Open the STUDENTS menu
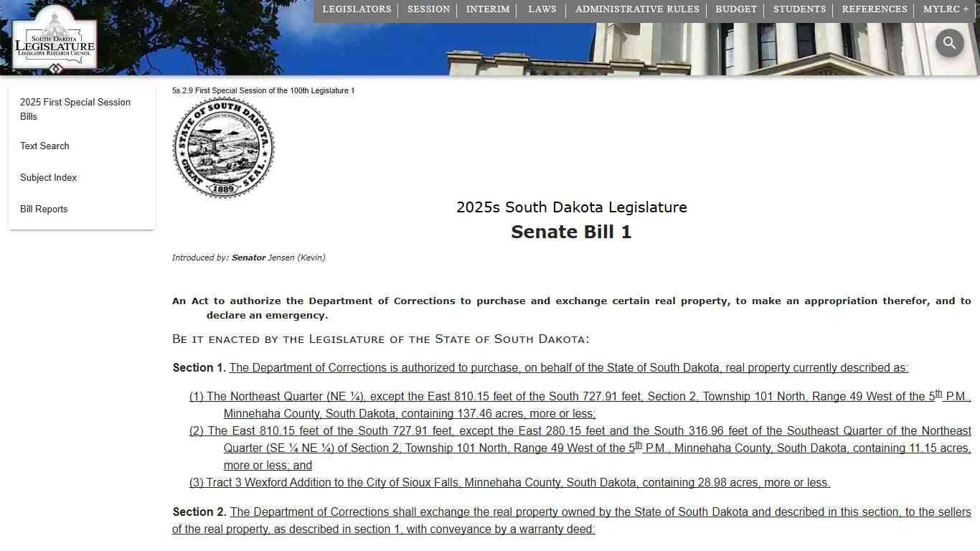This screenshot has height=551, width=980. pos(799,9)
